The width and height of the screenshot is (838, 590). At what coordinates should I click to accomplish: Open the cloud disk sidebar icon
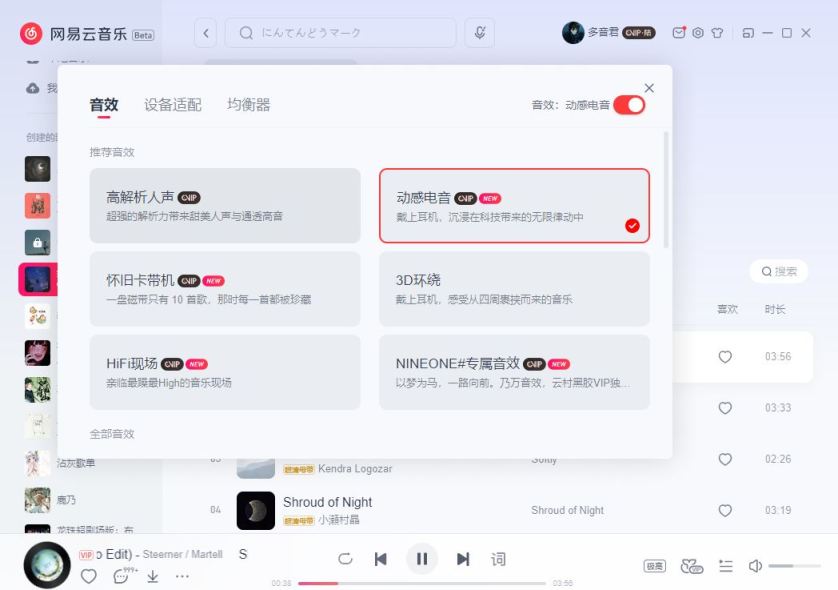coord(33,88)
